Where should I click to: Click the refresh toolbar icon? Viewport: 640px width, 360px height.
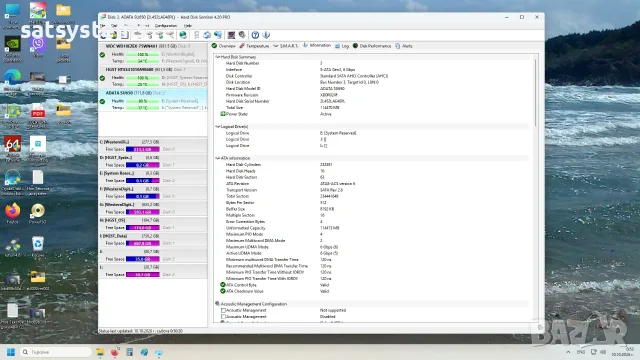(x=103, y=35)
